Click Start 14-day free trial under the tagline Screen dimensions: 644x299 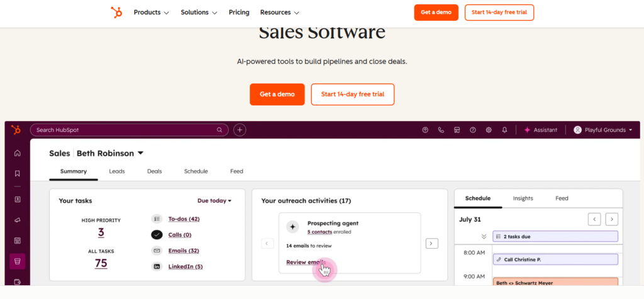pos(353,94)
